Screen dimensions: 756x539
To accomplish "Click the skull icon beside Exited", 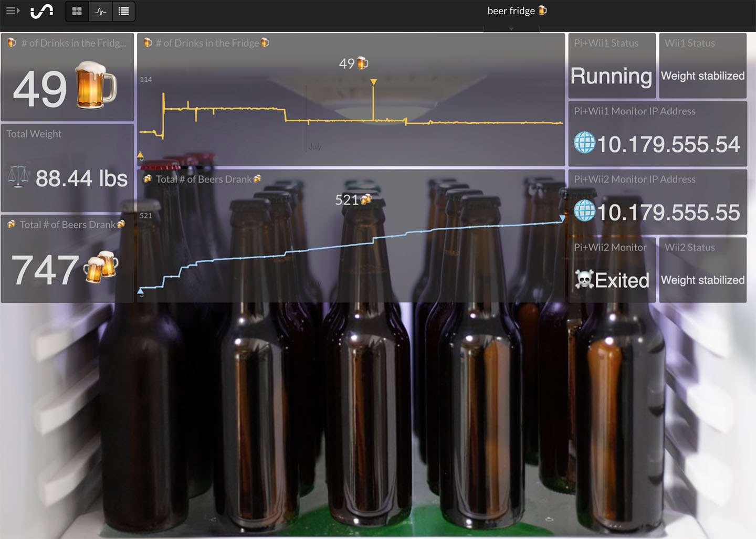I will 584,279.
